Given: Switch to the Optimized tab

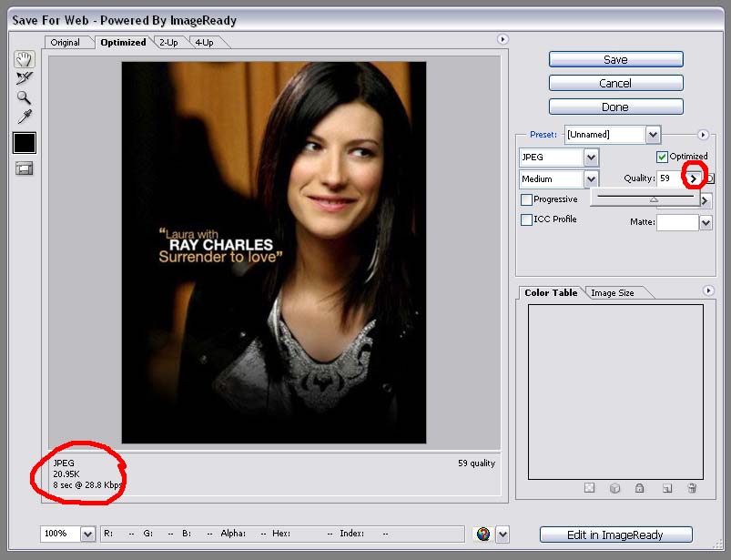Looking at the screenshot, I should [x=123, y=43].
